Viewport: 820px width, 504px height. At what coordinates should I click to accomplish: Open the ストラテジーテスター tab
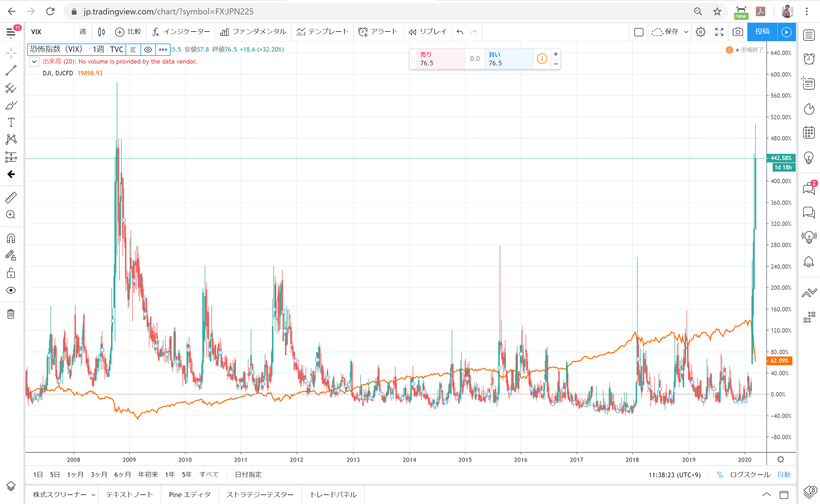coord(260,495)
